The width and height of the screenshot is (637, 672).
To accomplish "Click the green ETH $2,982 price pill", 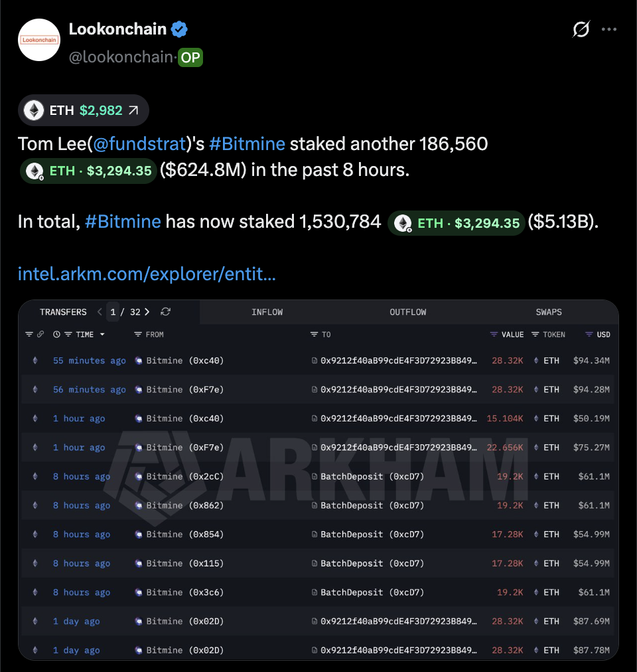I will tap(82, 110).
